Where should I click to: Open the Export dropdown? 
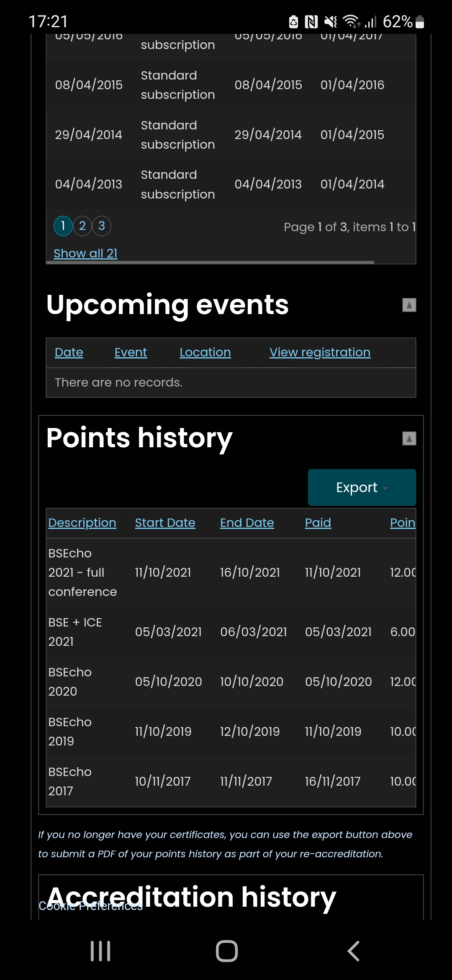coord(362,487)
